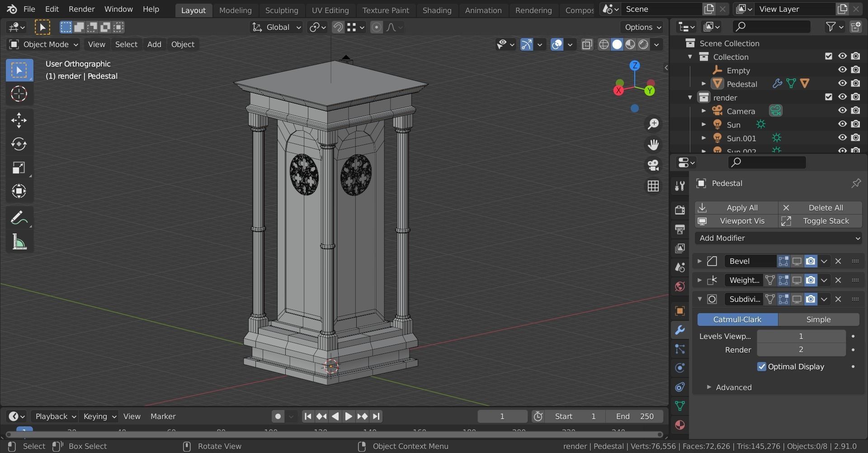Select Simple subdivision type
Image resolution: width=868 pixels, height=453 pixels.
click(x=818, y=319)
